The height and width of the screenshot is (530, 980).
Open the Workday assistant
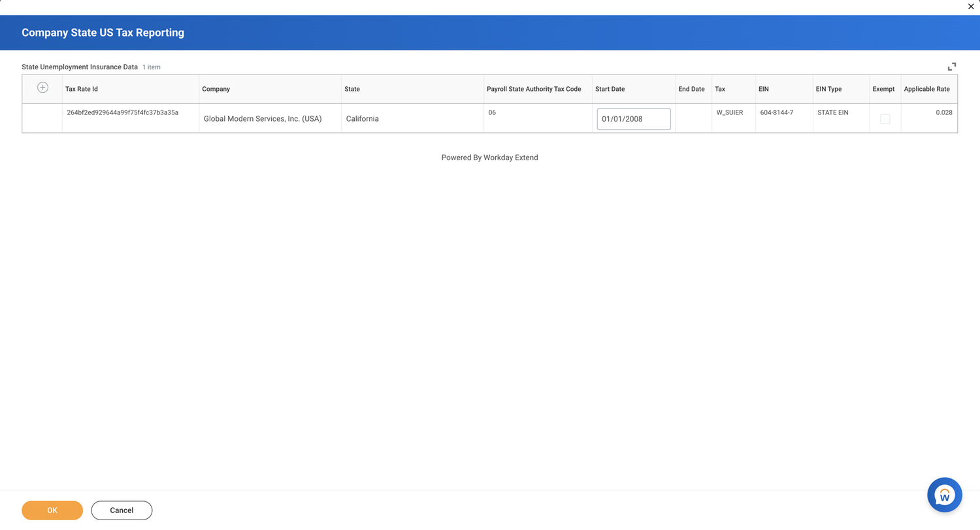[944, 495]
